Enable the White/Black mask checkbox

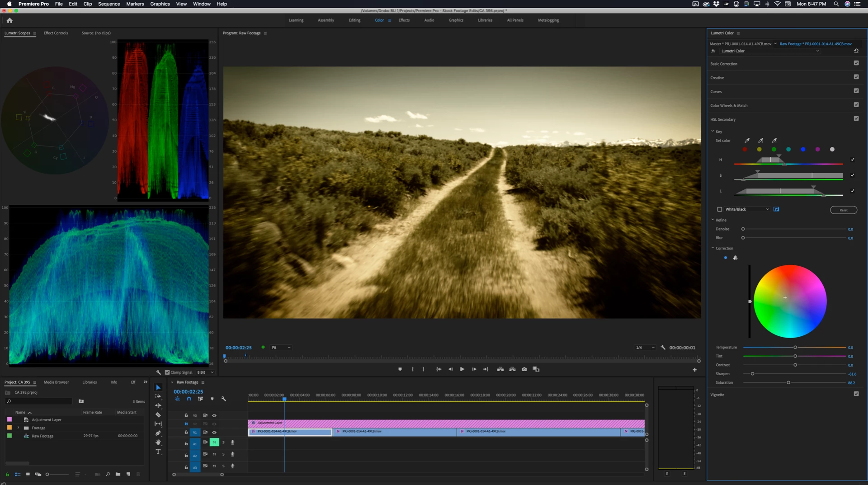pos(720,209)
